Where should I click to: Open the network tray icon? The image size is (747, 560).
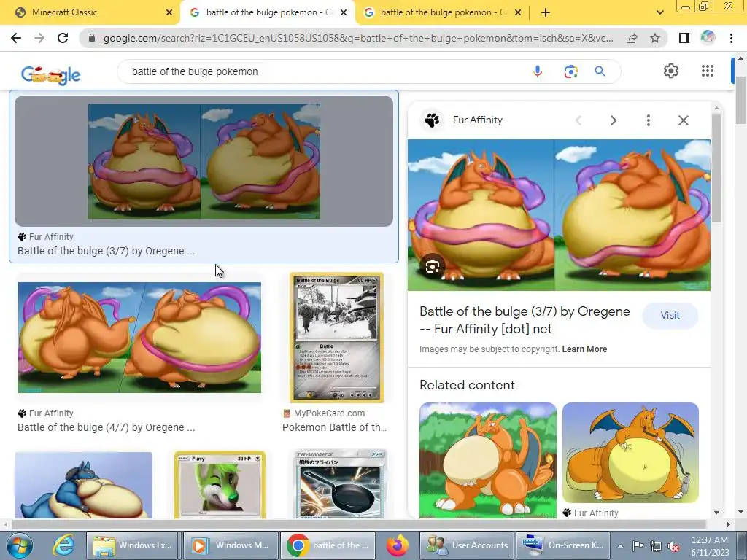pyautogui.click(x=656, y=546)
